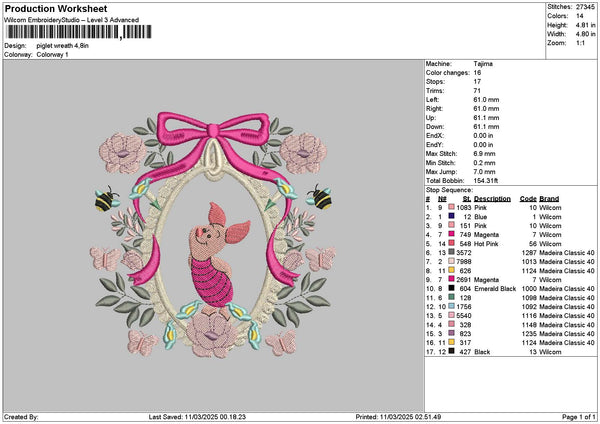Click the Code column header
The width and height of the screenshot is (600, 424).
(x=528, y=199)
